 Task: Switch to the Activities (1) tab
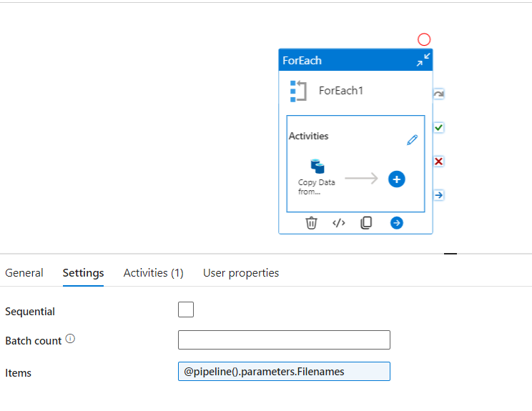click(x=153, y=273)
